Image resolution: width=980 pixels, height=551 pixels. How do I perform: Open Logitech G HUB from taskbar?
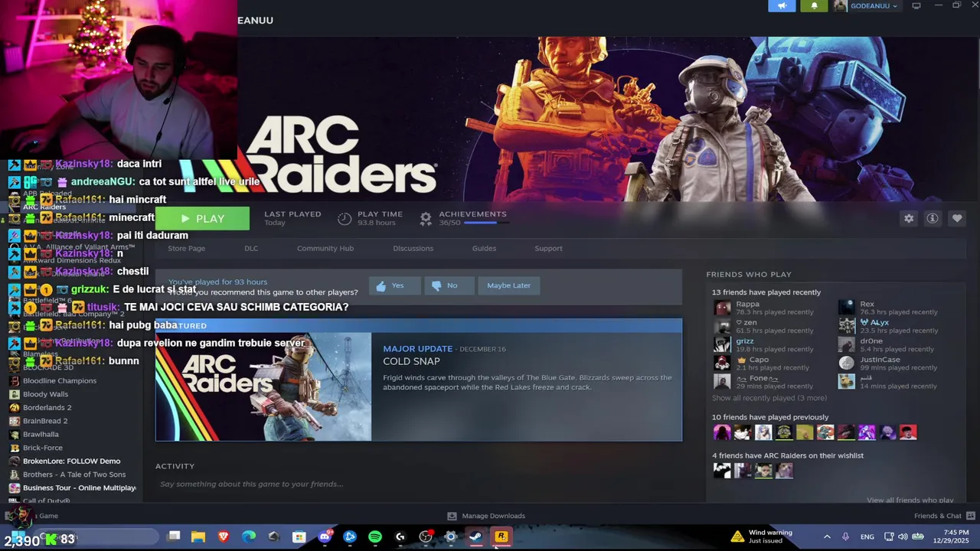click(400, 537)
